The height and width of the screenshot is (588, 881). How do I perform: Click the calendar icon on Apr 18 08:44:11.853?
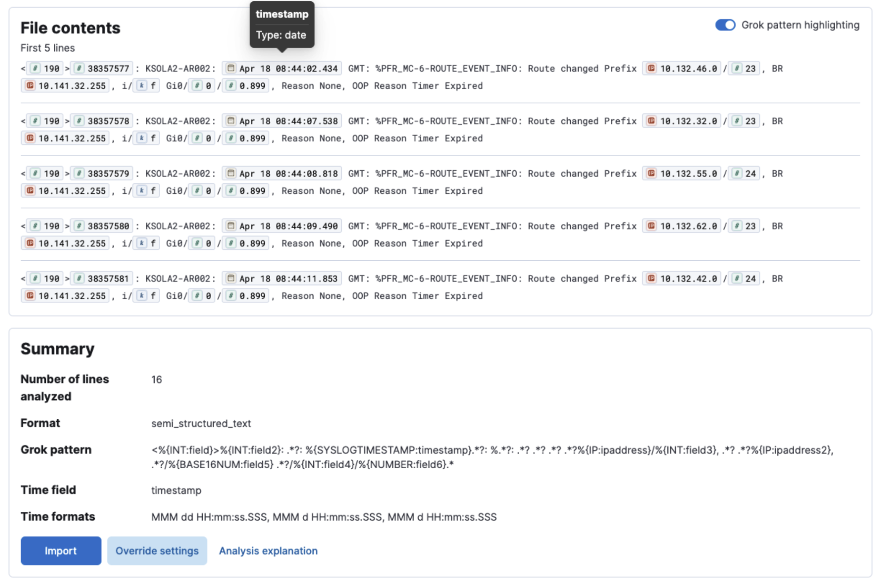click(x=231, y=278)
